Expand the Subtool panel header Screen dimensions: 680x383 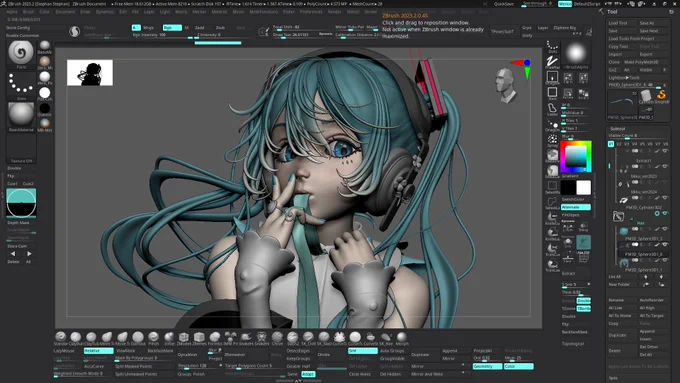(x=618, y=129)
